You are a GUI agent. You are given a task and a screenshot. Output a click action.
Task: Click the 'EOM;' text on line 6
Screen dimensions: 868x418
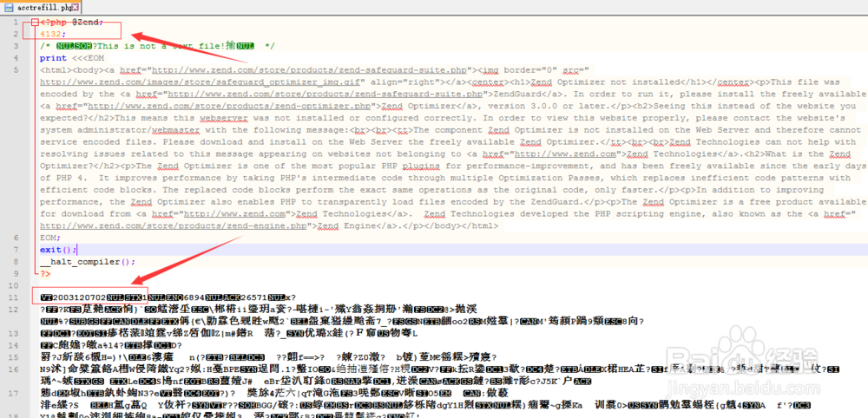coord(49,238)
